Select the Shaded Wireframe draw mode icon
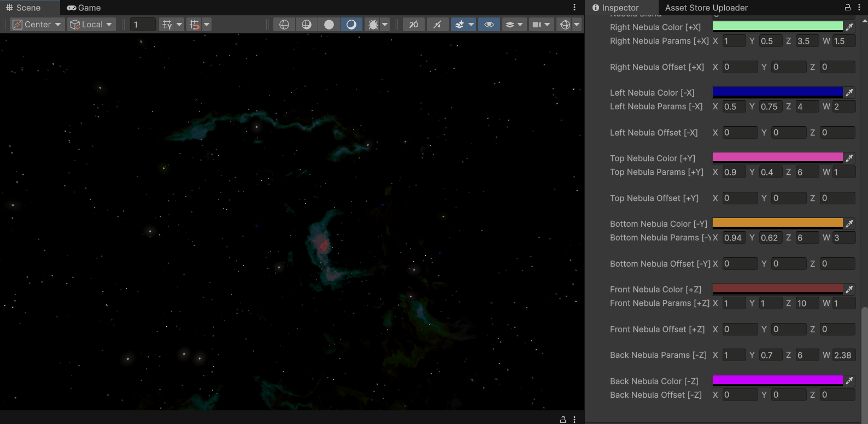 pyautogui.click(x=307, y=25)
